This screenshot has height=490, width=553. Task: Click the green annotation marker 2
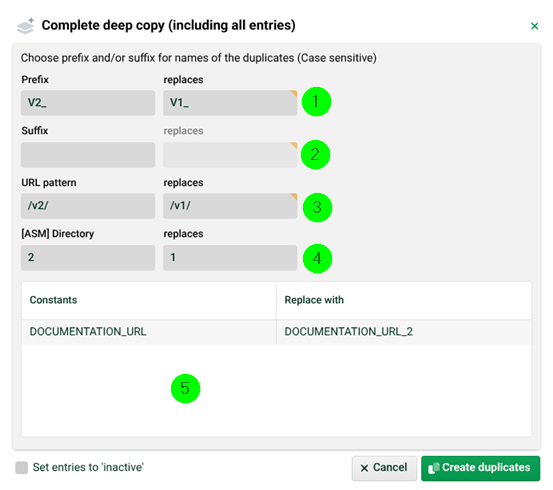tap(315, 155)
